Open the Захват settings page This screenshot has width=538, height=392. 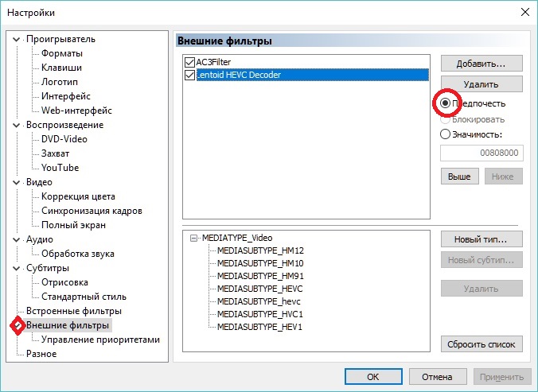click(55, 153)
